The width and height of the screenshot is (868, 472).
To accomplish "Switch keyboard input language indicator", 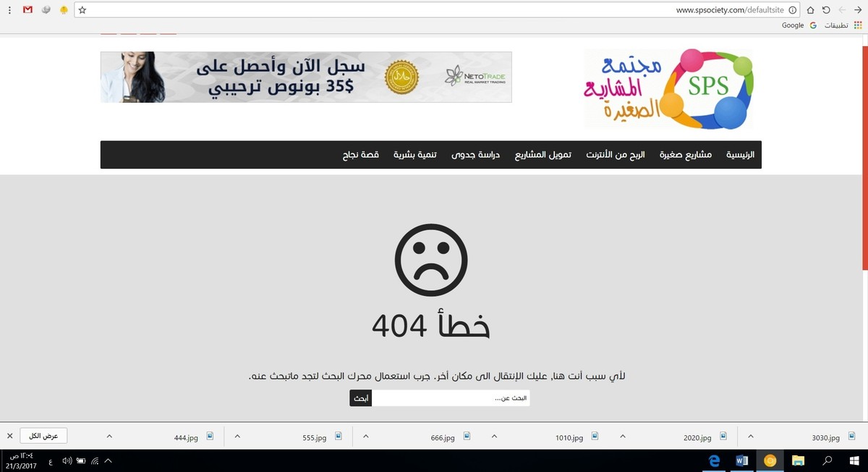I will pos(50,461).
